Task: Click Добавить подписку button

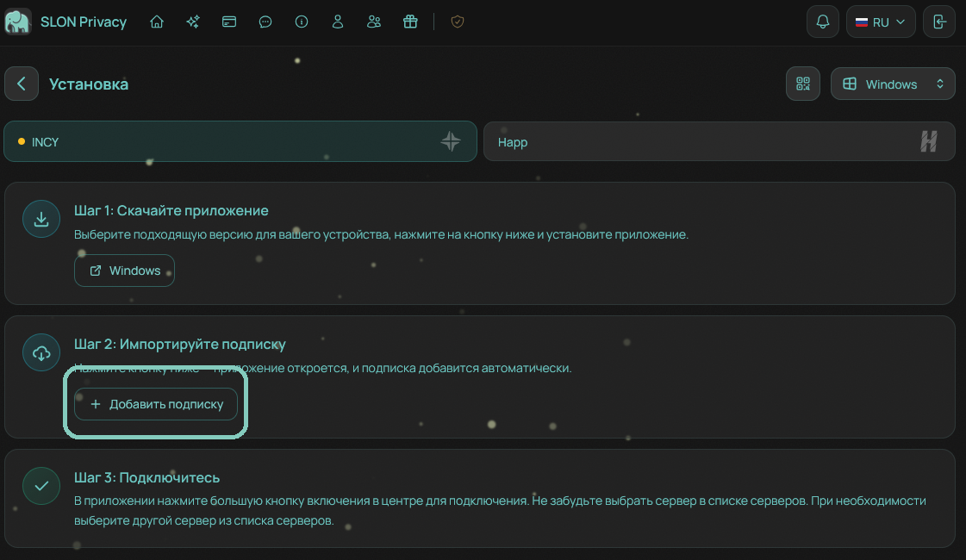Action: pyautogui.click(x=156, y=404)
